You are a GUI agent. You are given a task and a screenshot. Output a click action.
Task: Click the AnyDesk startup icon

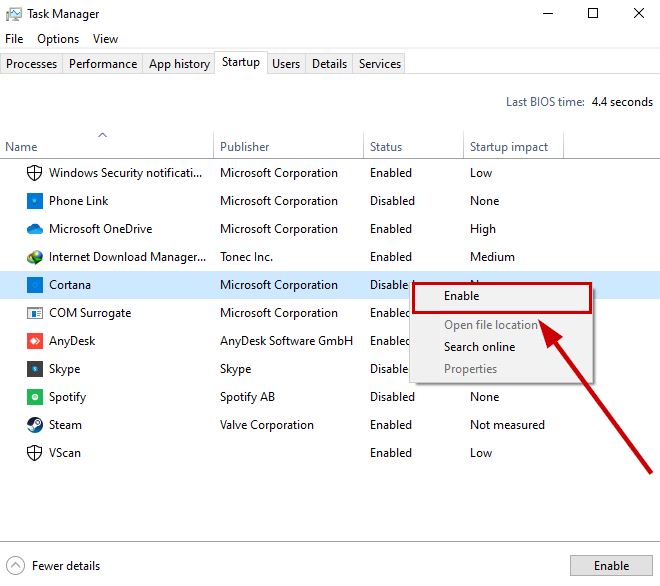[x=35, y=341]
